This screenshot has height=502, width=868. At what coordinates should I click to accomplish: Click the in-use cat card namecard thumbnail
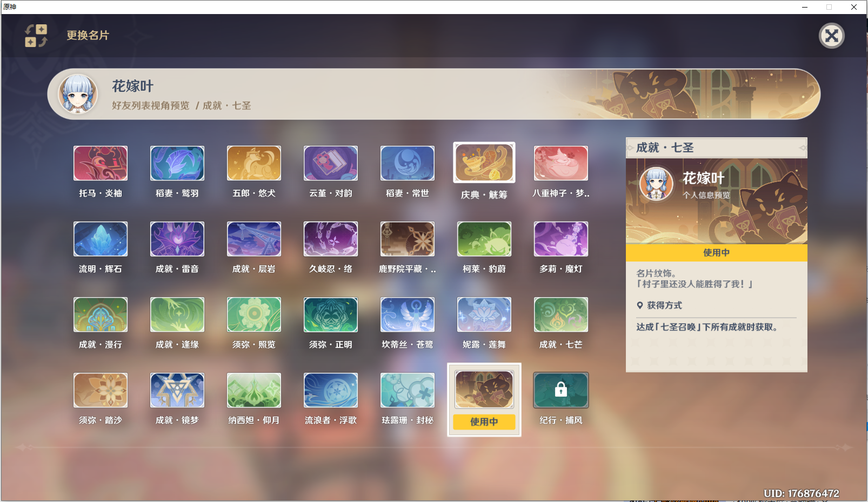click(x=484, y=390)
